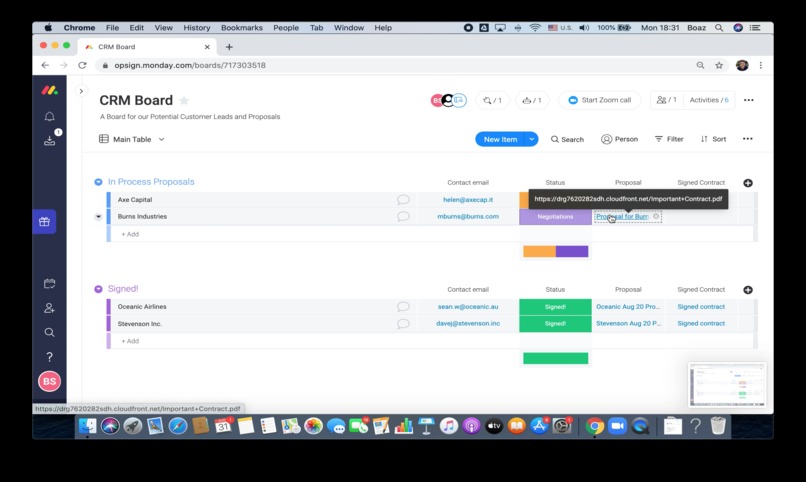Collapse the In Process Proposals group
Screen dimensions: 806x482
[98, 182]
